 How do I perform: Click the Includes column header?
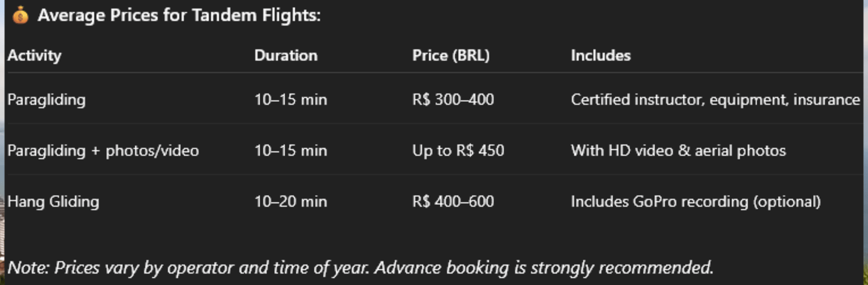point(600,55)
